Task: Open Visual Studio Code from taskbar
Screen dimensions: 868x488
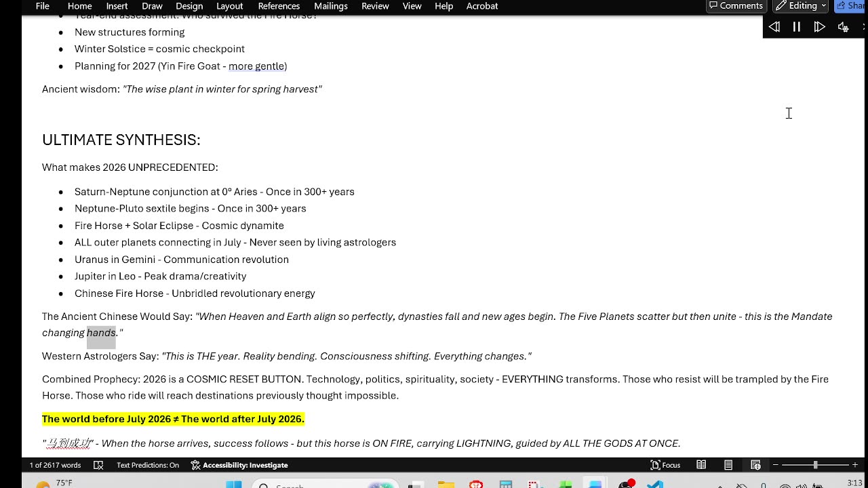Action: point(654,484)
